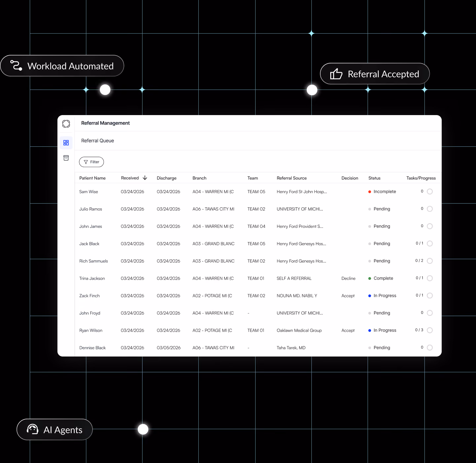
Task: Click the Referral Management title
Action: pyautogui.click(x=105, y=123)
